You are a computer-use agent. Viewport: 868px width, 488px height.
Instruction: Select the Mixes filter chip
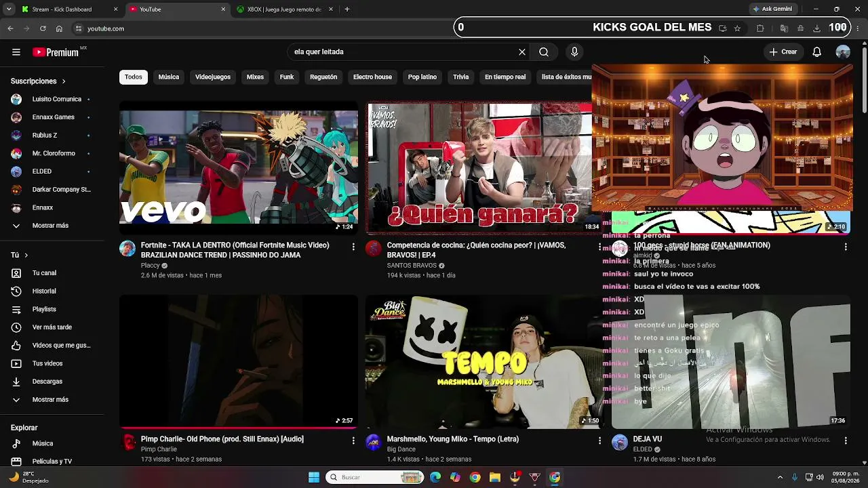point(255,77)
